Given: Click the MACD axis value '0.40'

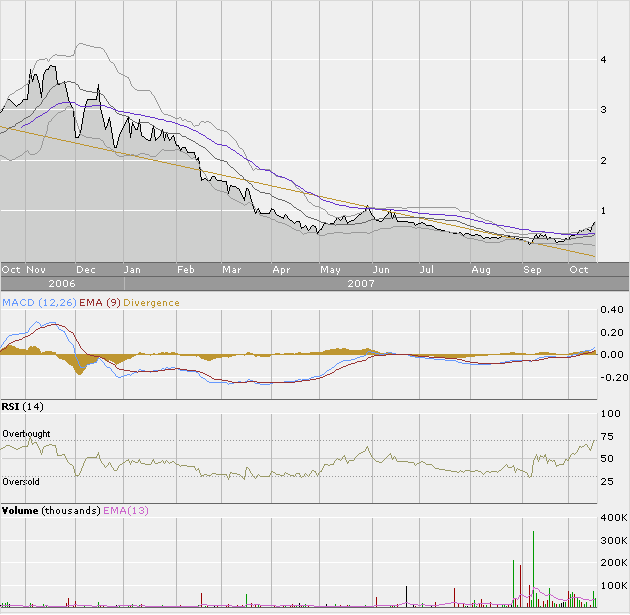Looking at the screenshot, I should (612, 310).
